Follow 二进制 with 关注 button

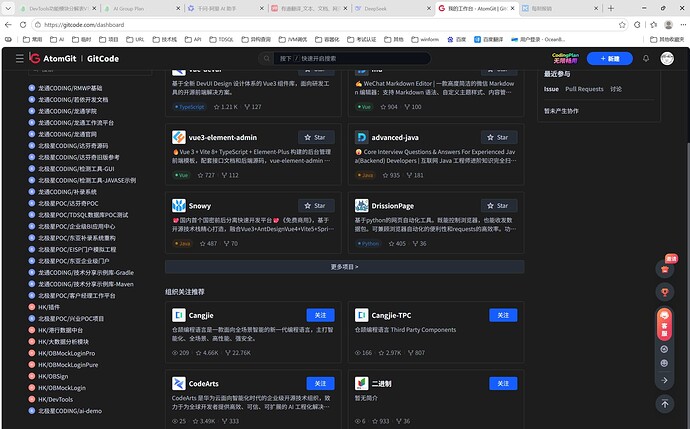pos(503,383)
